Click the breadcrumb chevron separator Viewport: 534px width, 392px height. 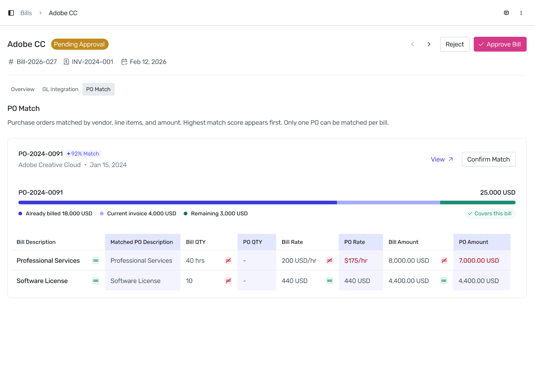pos(40,13)
